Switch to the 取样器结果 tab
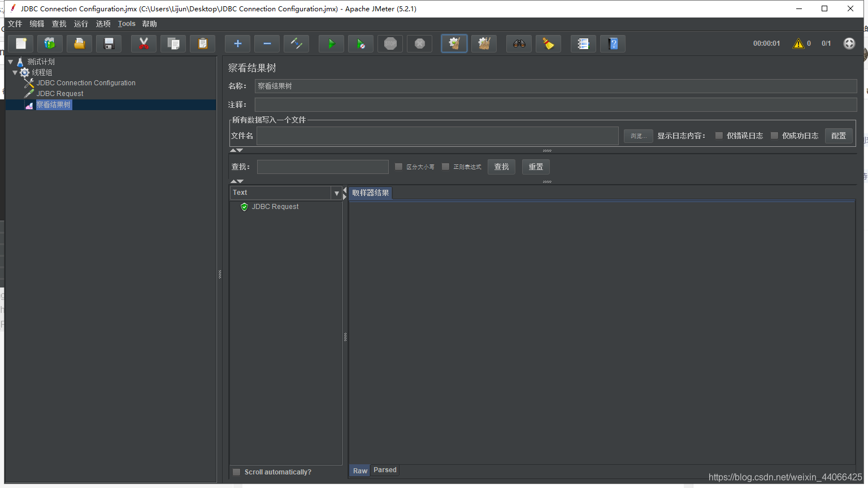 371,193
